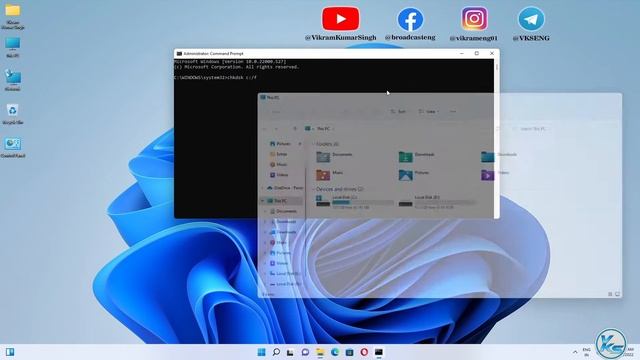Open the Pictures folder in the Folders group

(x=414, y=175)
